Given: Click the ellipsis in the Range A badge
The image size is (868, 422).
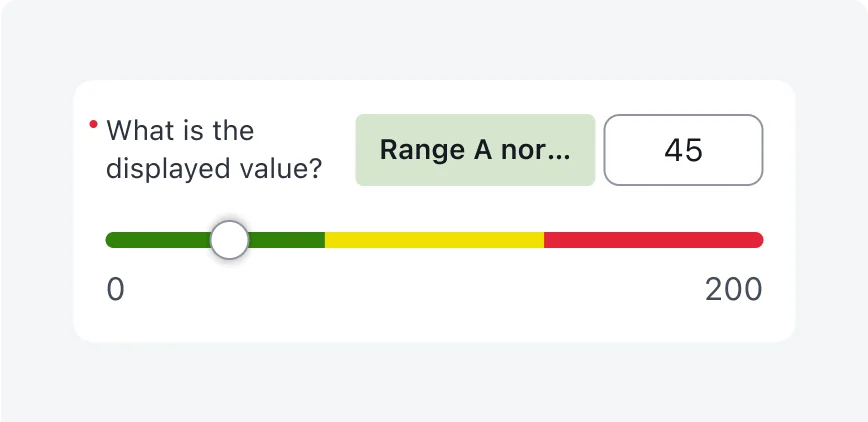Looking at the screenshot, I should [563, 151].
